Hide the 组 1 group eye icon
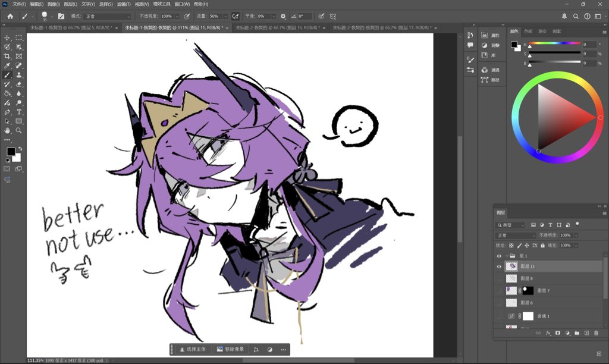 coord(499,256)
